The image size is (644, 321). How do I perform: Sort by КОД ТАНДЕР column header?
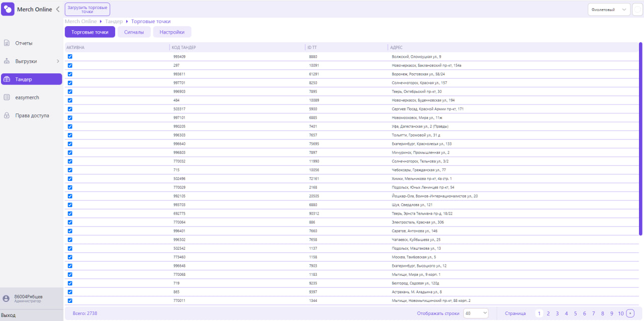pyautogui.click(x=184, y=48)
